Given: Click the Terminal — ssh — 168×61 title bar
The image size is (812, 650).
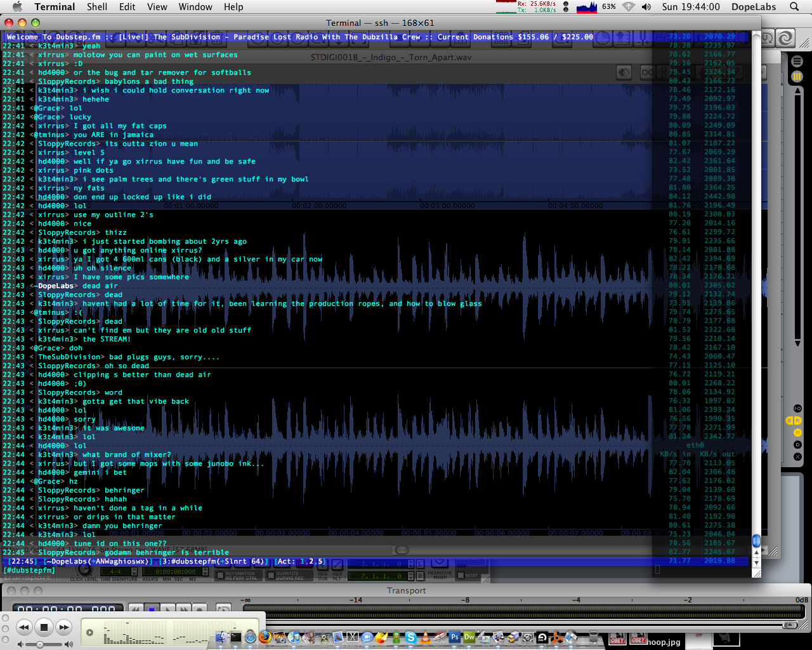Looking at the screenshot, I should pos(380,23).
